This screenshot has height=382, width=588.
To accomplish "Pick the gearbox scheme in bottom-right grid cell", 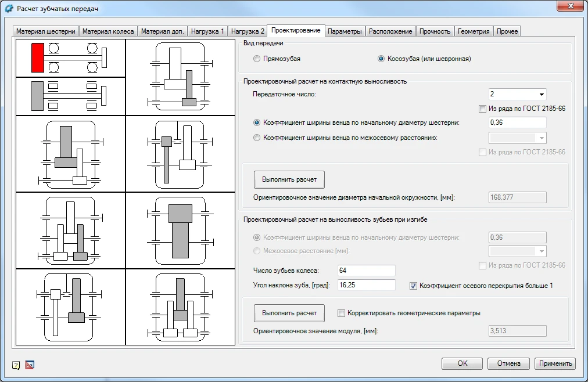I will [180, 308].
